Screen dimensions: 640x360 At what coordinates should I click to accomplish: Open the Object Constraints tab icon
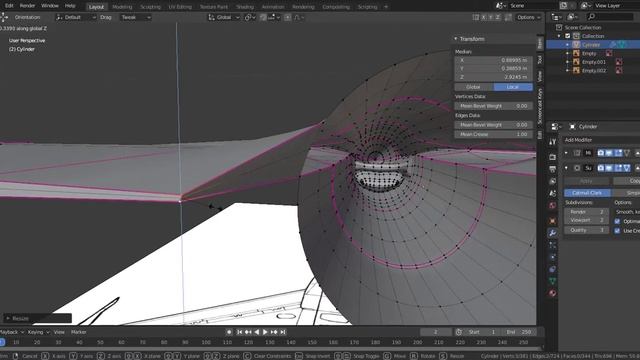[552, 269]
